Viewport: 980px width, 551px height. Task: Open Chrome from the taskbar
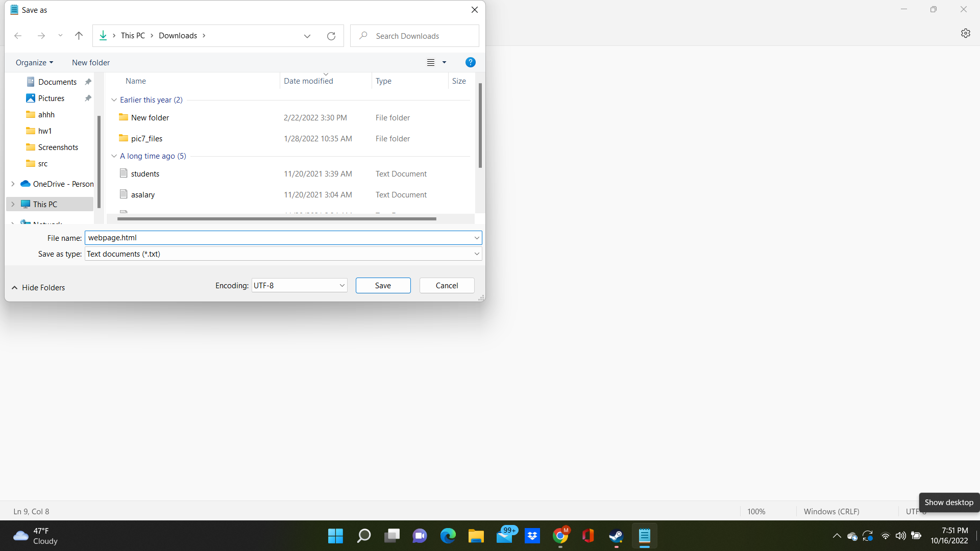pos(560,536)
